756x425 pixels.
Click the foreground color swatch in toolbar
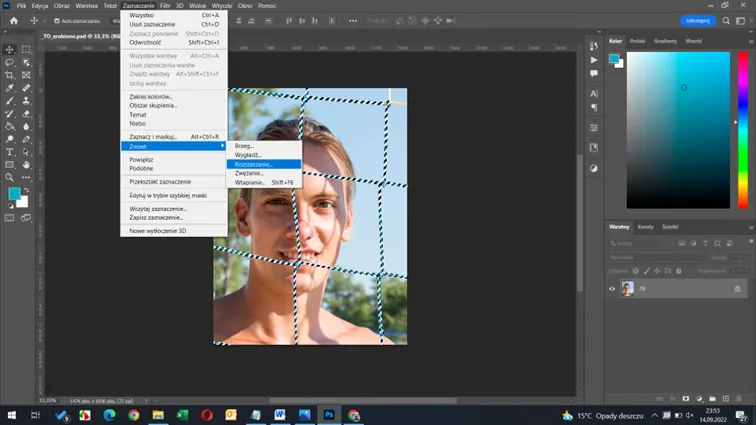coord(14,194)
